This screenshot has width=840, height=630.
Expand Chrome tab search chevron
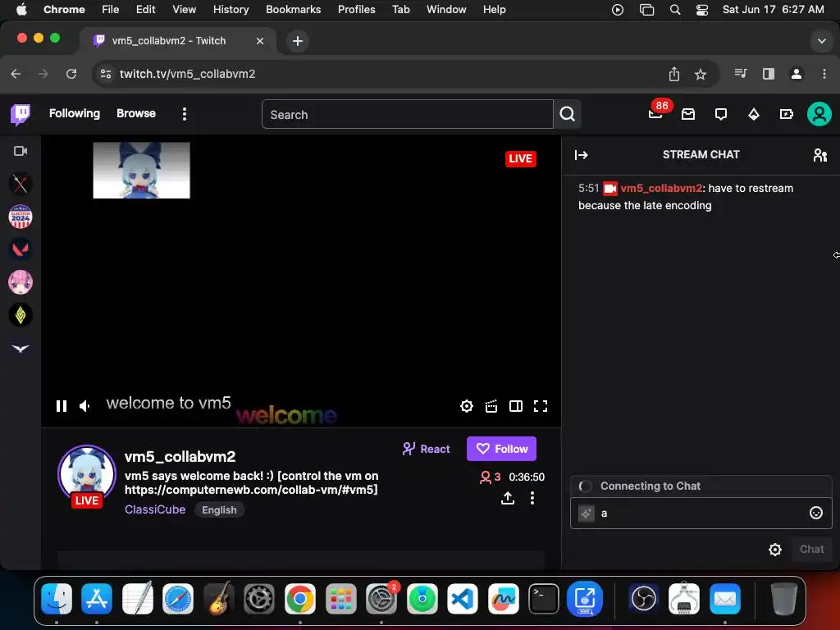(821, 41)
